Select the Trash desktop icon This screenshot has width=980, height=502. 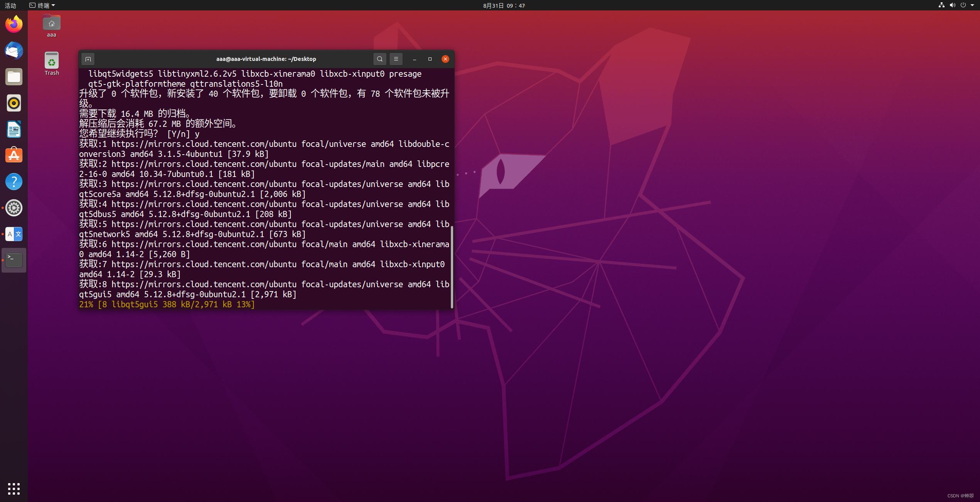click(52, 64)
